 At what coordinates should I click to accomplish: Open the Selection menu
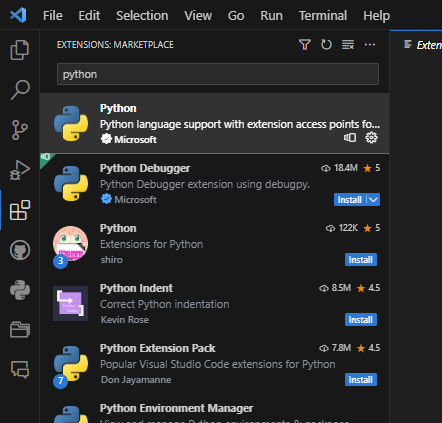pos(142,15)
